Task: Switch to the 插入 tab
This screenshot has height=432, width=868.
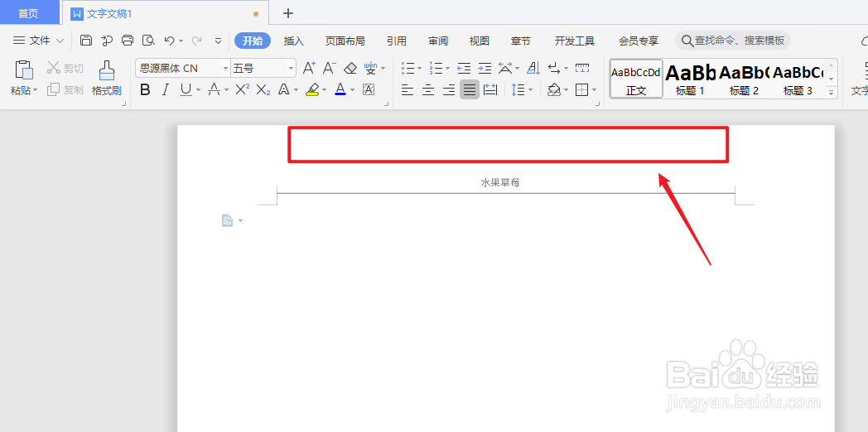Action: 294,41
